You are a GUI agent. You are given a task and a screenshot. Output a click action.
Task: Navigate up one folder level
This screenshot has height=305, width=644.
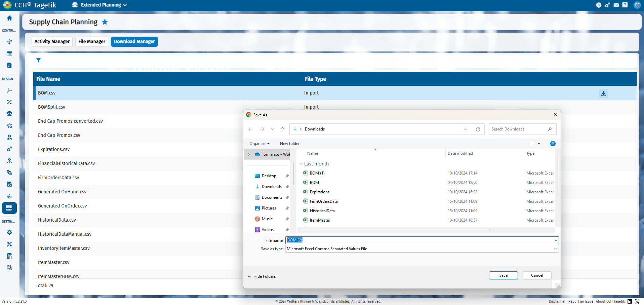click(282, 129)
